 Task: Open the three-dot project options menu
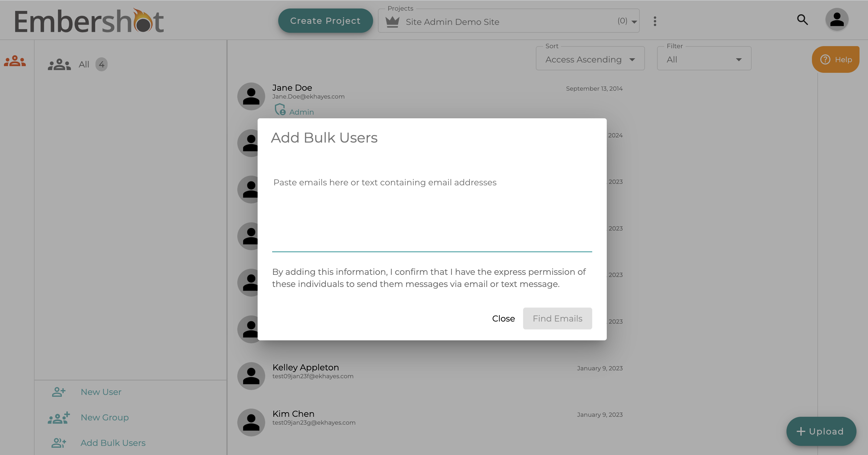pyautogui.click(x=655, y=21)
